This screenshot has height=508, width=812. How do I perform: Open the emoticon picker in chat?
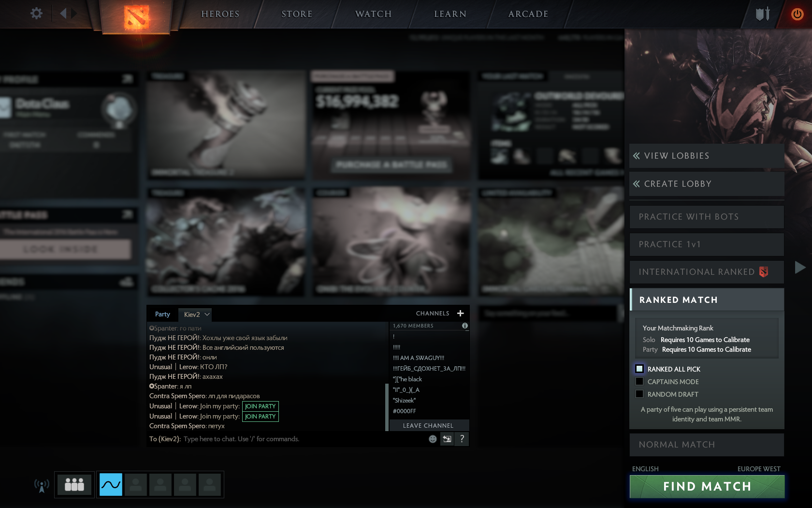point(433,439)
